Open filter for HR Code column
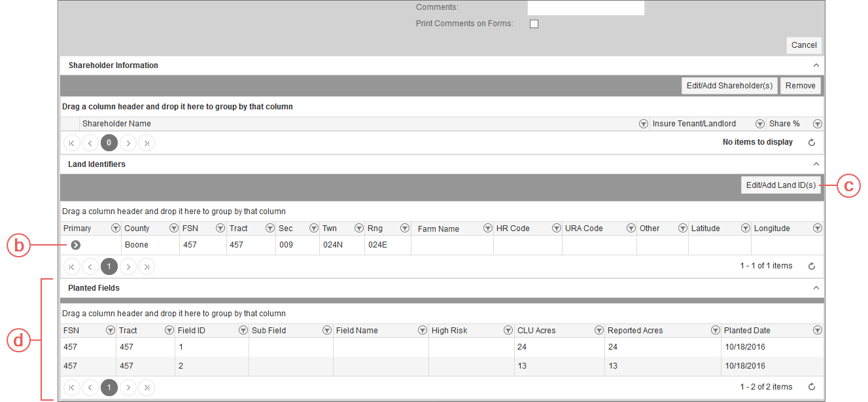 tap(556, 228)
